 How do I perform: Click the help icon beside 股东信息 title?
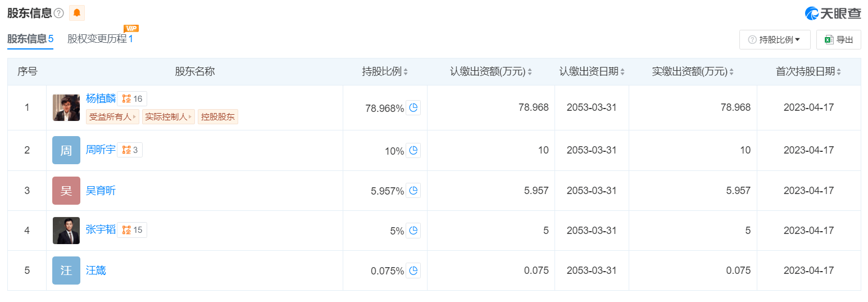59,13
